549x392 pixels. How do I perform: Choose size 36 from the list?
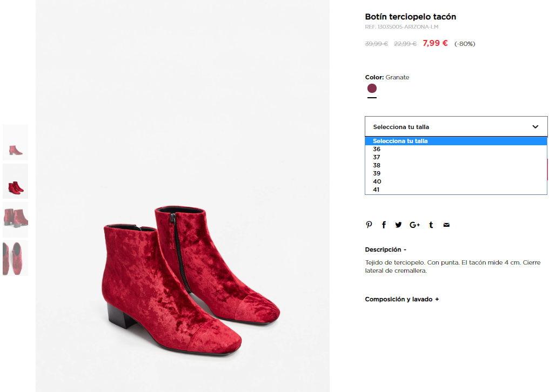click(x=456, y=149)
